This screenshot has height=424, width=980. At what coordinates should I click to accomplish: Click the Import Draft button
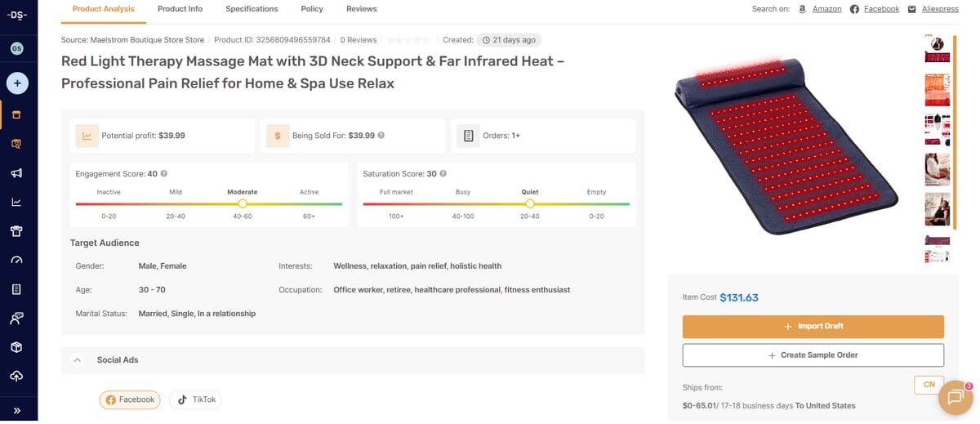click(813, 326)
